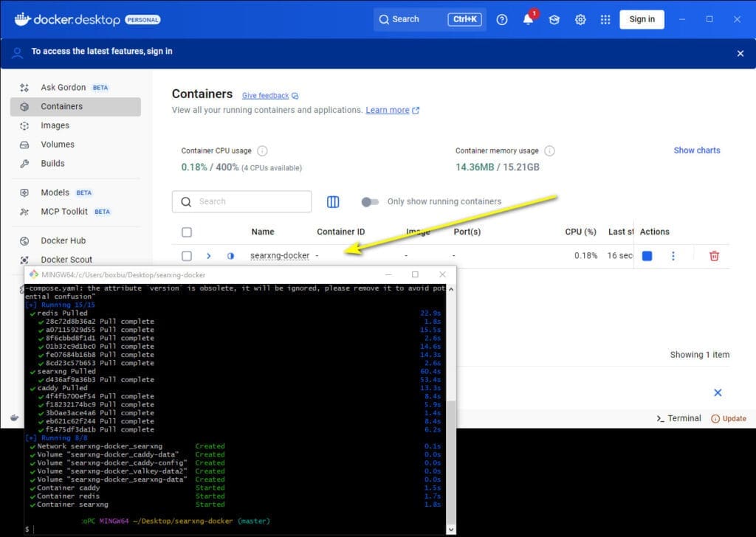Click the searxng-docker container name link
The image size is (756, 537).
[x=280, y=256]
